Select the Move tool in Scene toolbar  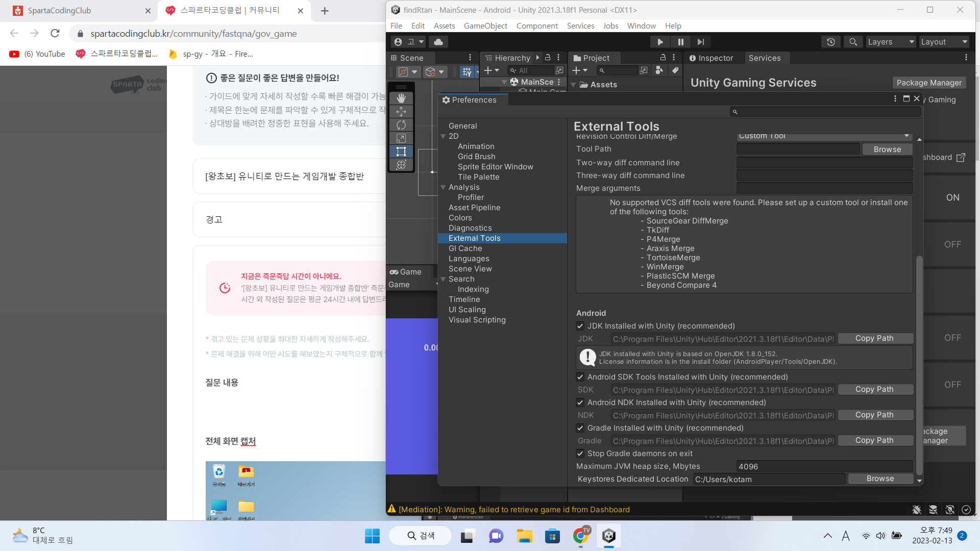click(x=401, y=111)
